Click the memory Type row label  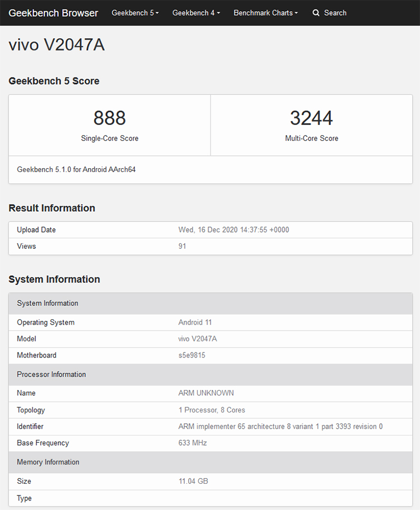coord(24,498)
